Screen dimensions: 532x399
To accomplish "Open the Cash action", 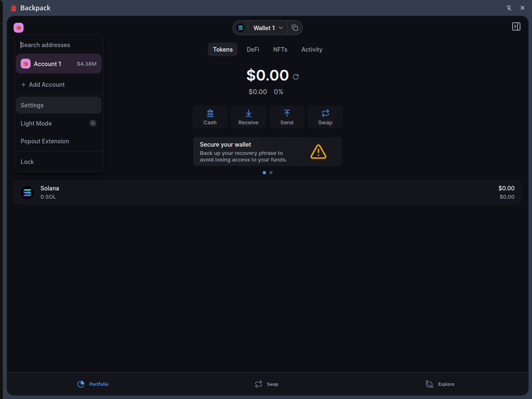I will click(210, 117).
